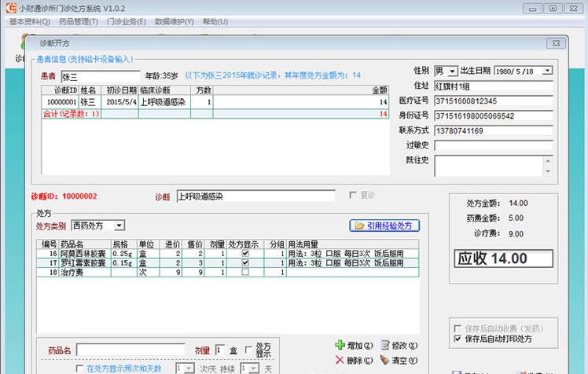The width and height of the screenshot is (588, 374).
Task: Click the 过敏史 input field
Action: tap(494, 145)
